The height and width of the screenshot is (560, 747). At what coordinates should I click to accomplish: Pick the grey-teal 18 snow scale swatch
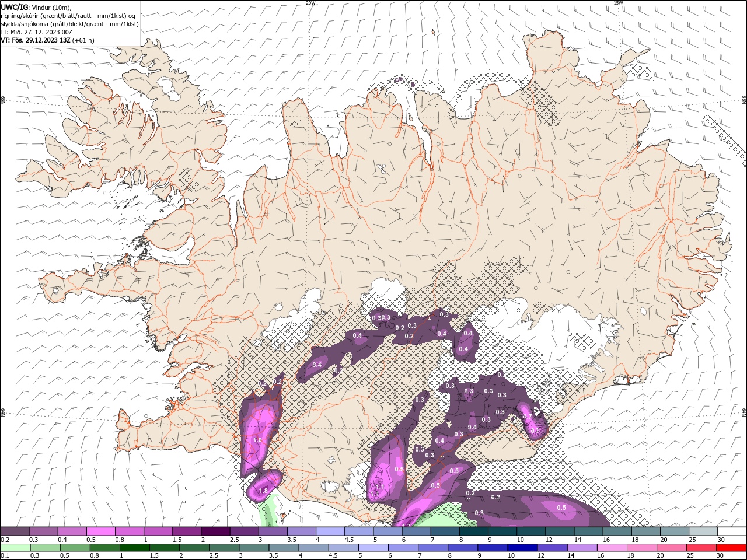(x=646, y=531)
